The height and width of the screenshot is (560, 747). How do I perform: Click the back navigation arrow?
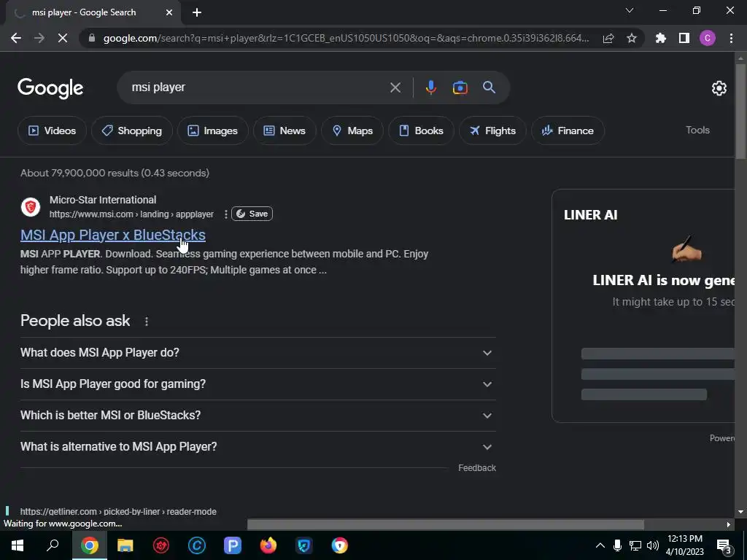coord(16,38)
